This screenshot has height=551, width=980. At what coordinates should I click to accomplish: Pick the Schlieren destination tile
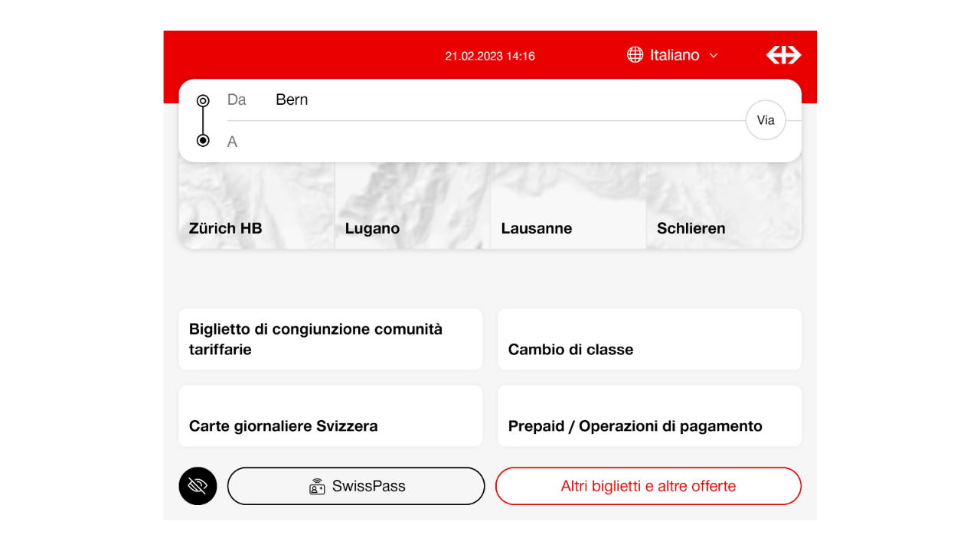[x=724, y=207]
